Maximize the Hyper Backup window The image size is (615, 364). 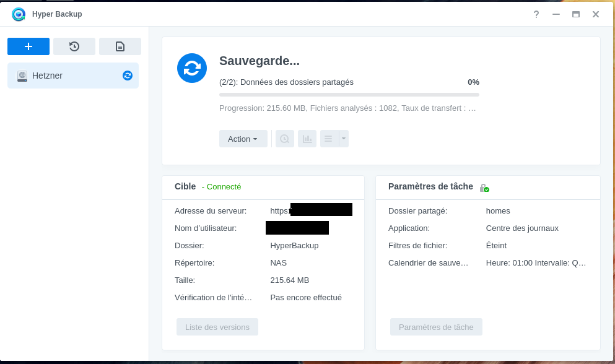576,14
